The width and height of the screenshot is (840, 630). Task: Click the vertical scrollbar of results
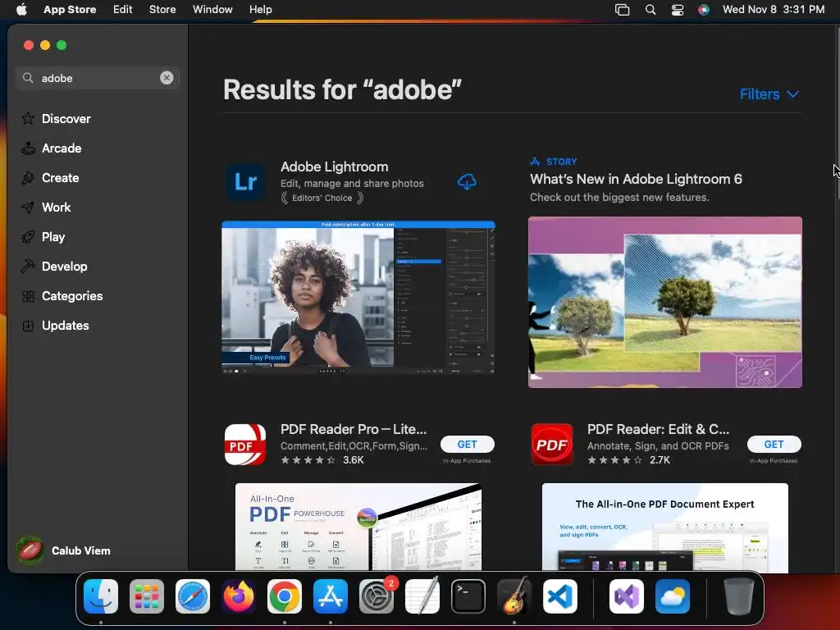837,112
